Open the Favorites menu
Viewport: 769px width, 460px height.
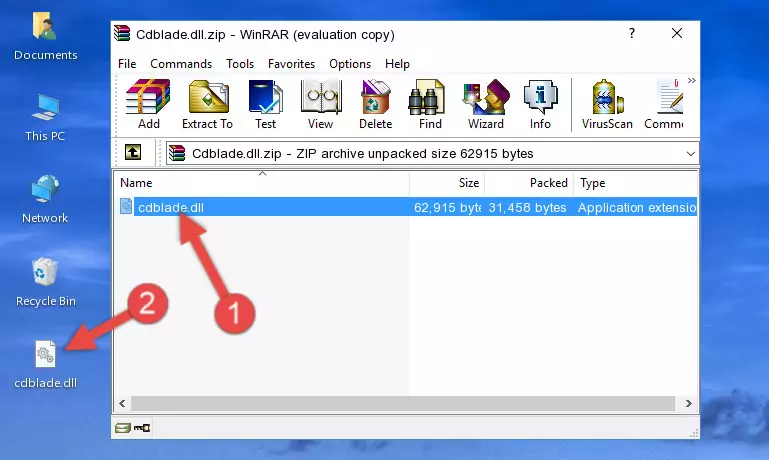pyautogui.click(x=291, y=64)
